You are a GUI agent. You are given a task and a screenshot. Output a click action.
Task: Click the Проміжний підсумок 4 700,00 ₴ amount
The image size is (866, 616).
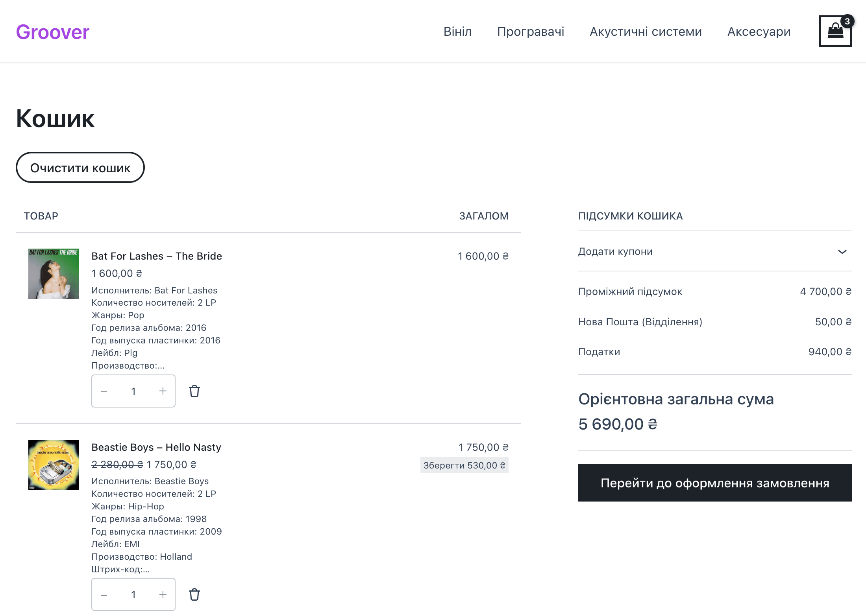click(x=826, y=291)
